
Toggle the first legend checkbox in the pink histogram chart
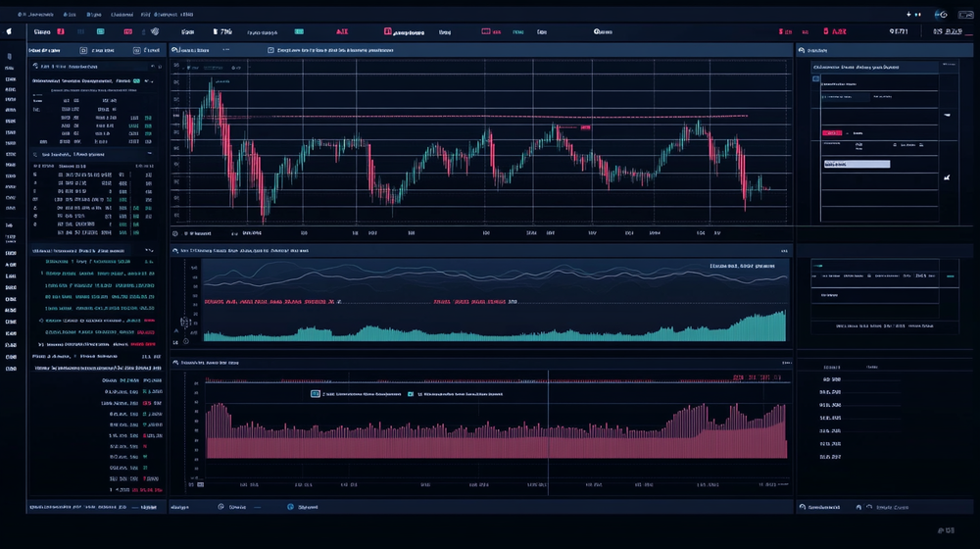click(316, 394)
